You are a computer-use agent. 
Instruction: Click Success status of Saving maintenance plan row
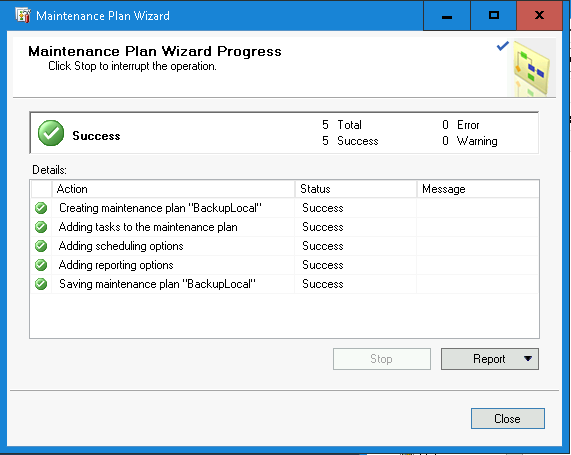click(x=323, y=284)
